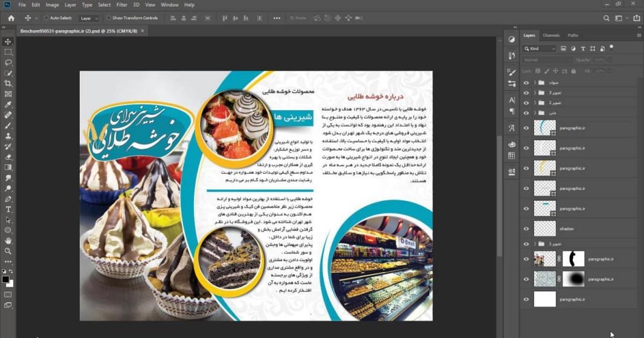Toggle visibility of the تصویر 1 group
The image size is (644, 338).
(526, 244)
